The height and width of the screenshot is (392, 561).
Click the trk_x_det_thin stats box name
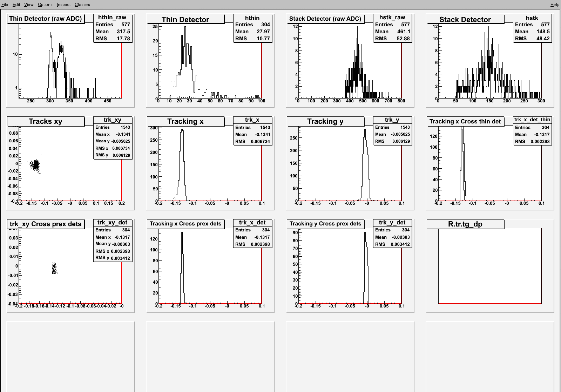click(532, 120)
